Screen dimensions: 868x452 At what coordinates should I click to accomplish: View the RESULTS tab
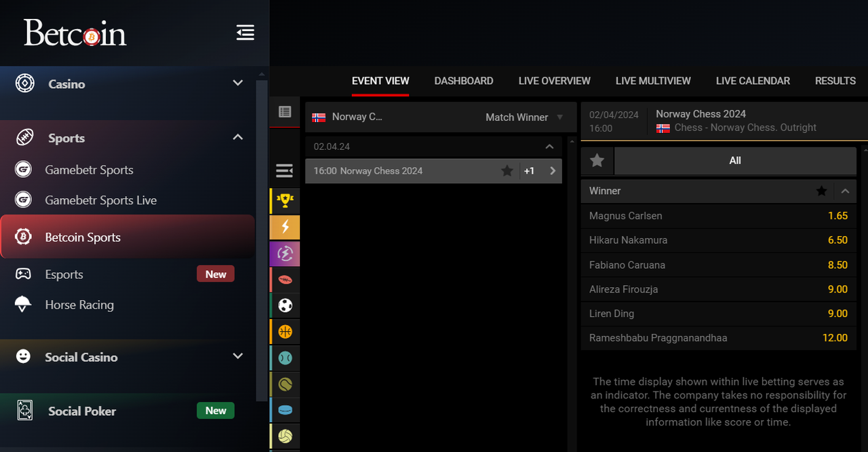pyautogui.click(x=835, y=81)
